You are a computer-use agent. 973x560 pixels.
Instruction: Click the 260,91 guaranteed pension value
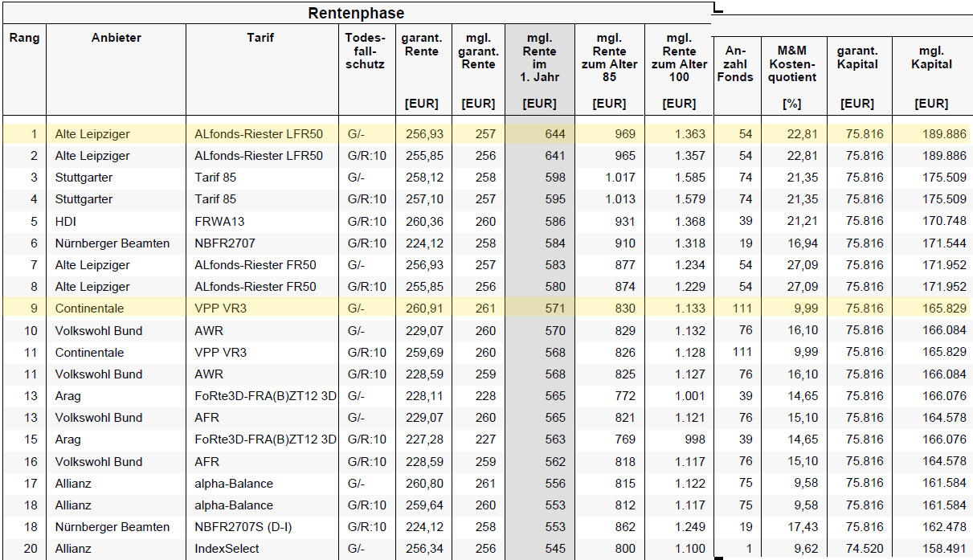tap(425, 309)
